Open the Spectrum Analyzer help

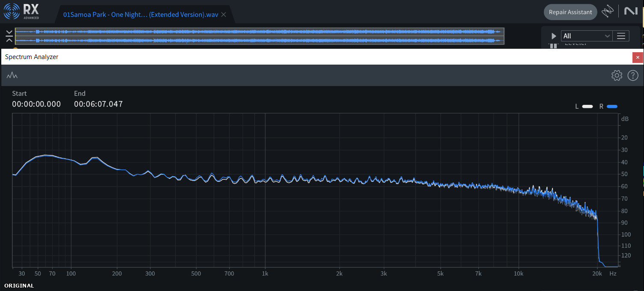tap(633, 76)
